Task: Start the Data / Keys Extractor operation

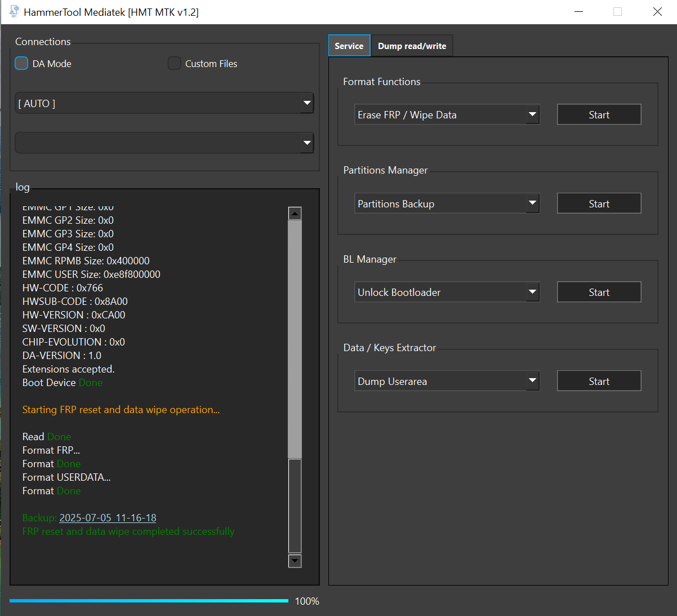Action: [599, 381]
